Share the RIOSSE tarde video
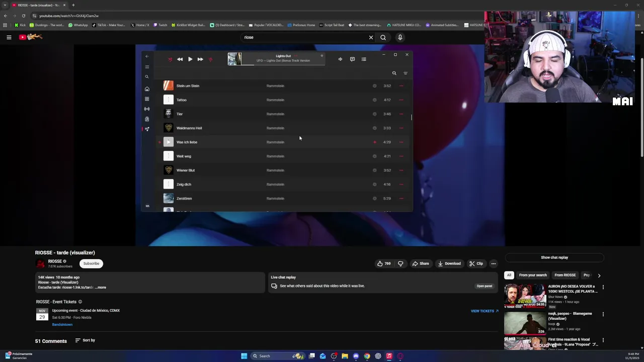This screenshot has height=362, width=644. [421, 263]
